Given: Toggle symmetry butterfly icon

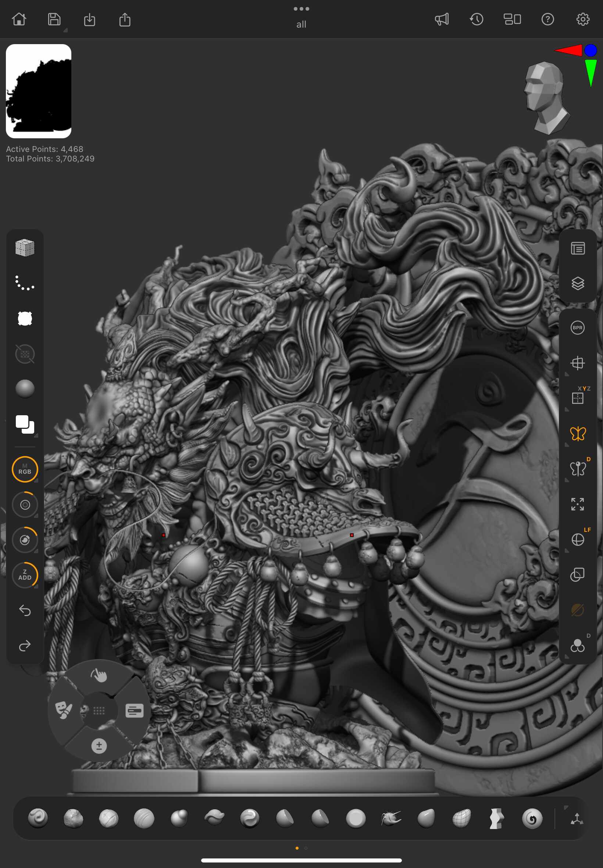Looking at the screenshot, I should pyautogui.click(x=577, y=433).
